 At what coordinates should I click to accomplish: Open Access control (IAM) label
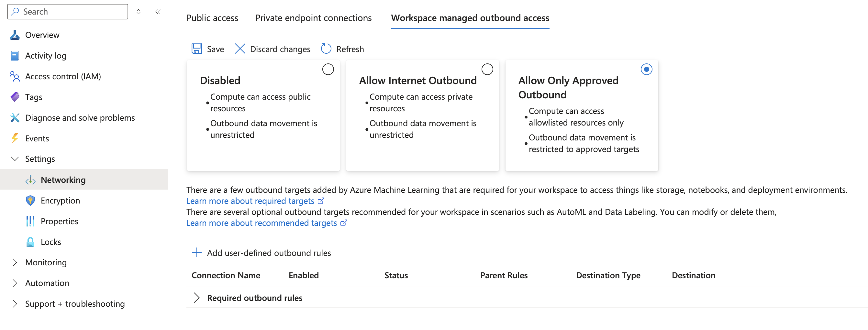[63, 76]
